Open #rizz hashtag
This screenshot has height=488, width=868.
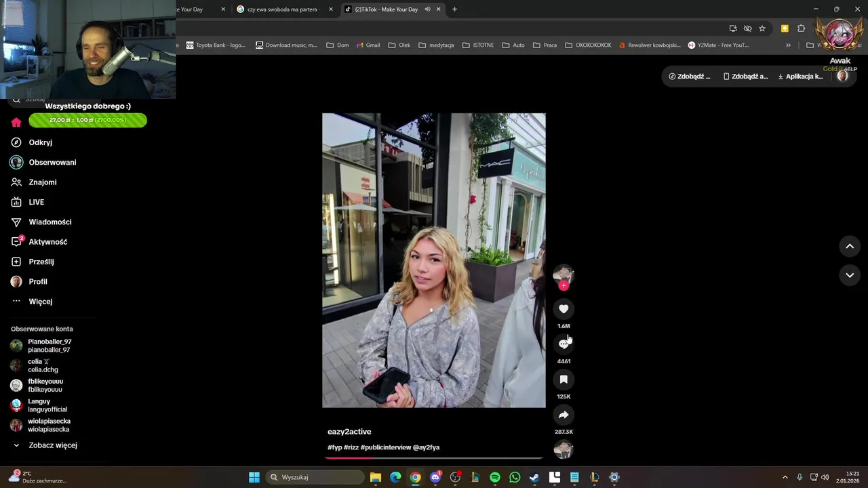pos(351,447)
